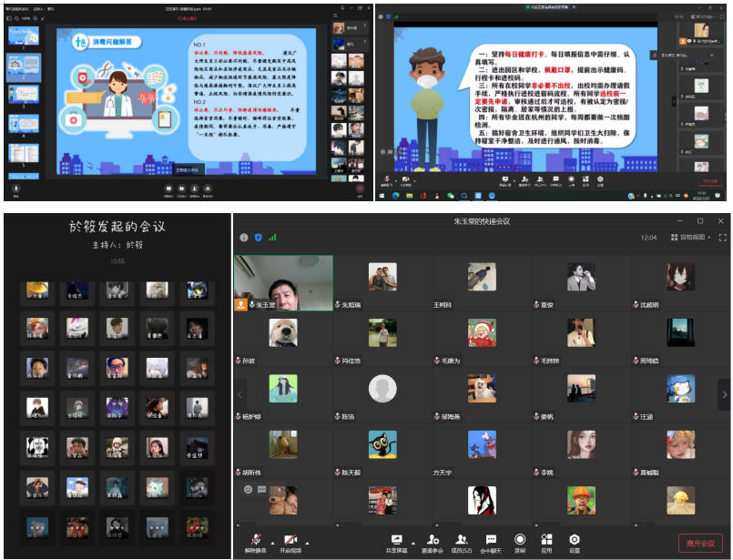Image resolution: width=733 pixels, height=560 pixels.
Task: Open the 应用 apps icon
Action: click(546, 540)
